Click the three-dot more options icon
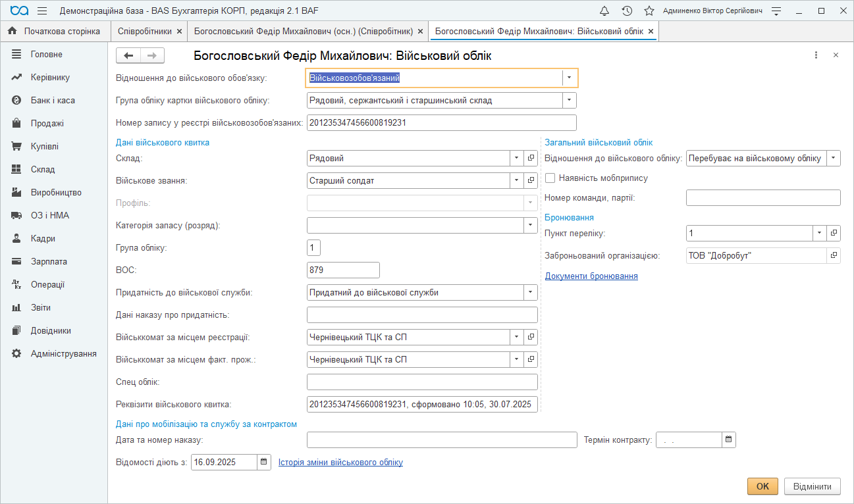This screenshot has width=854, height=504. point(816,56)
